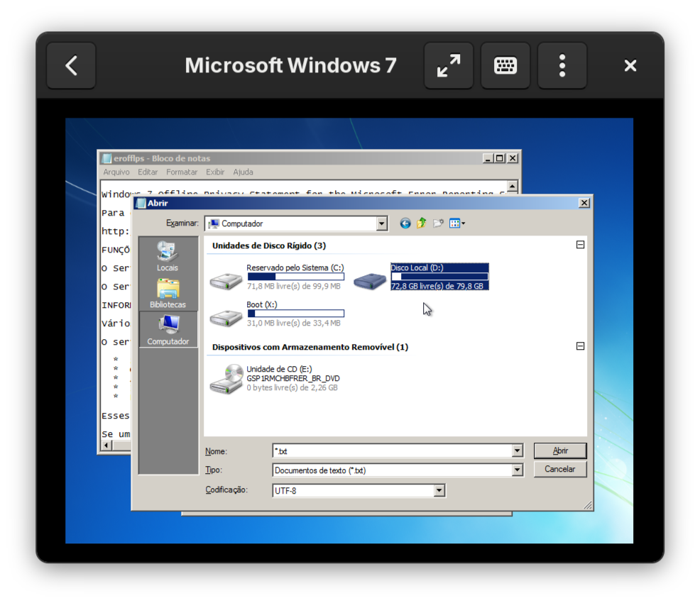This screenshot has height=603, width=700.
Task: Click the scroll-left arrow in Bloco de notas
Action: (x=106, y=445)
